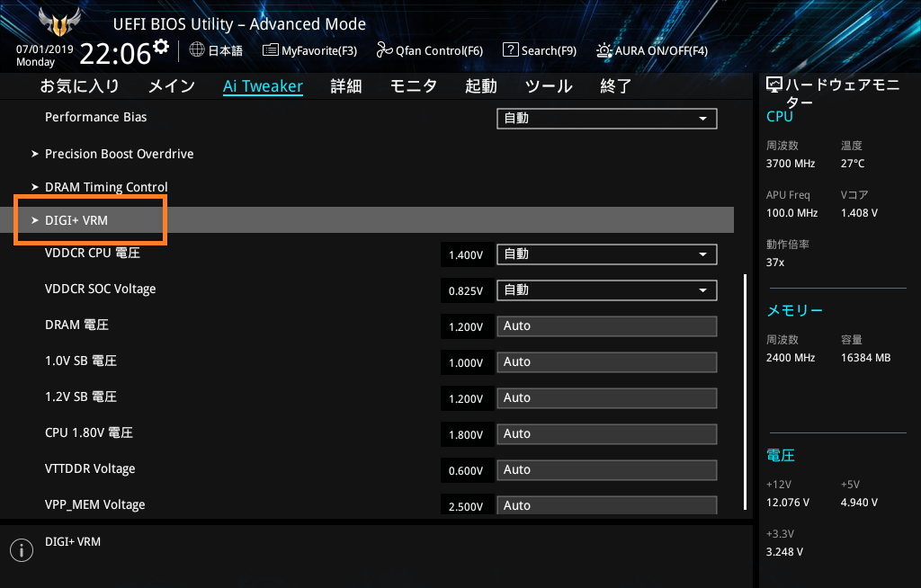This screenshot has width=921, height=588.
Task: Open the settings gear next to the clock
Action: pyautogui.click(x=161, y=47)
